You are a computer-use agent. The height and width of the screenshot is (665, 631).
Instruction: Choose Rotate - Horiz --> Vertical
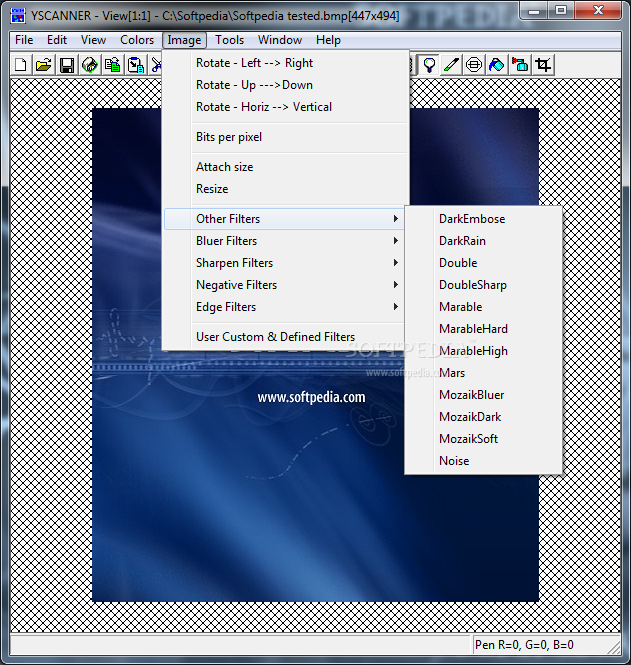tap(286, 107)
